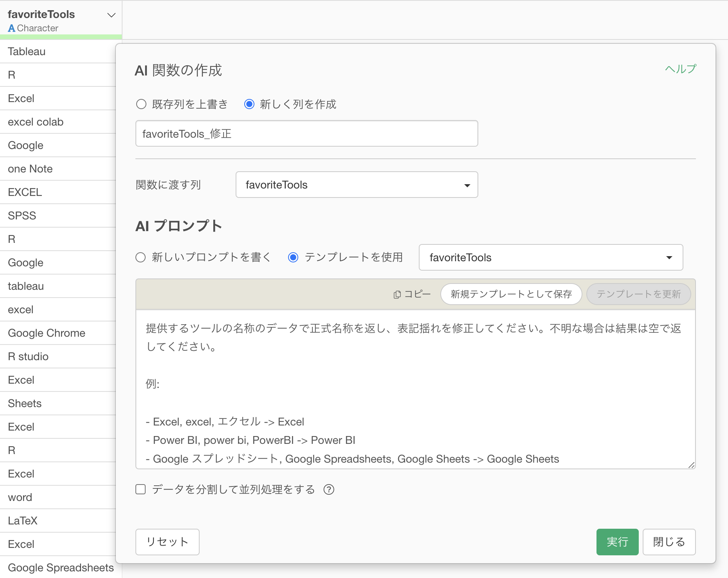Open the 関数に渡す列 dropdown
Image resolution: width=728 pixels, height=578 pixels.
(x=357, y=185)
